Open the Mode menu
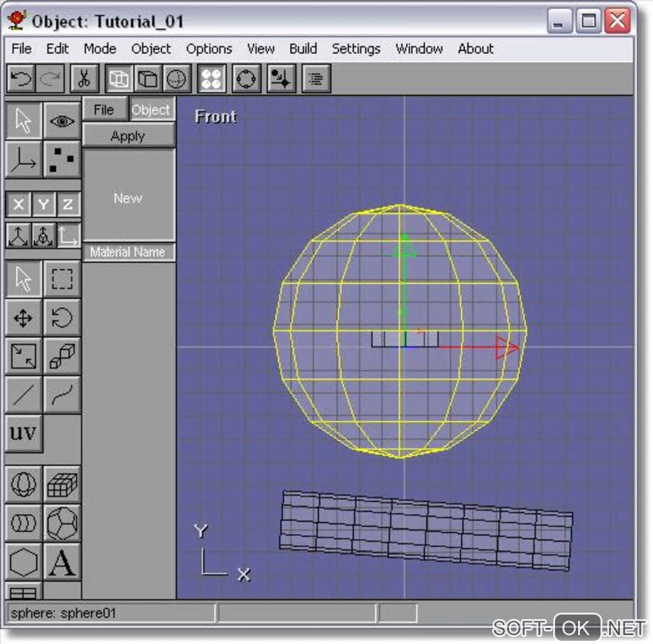 [100, 49]
